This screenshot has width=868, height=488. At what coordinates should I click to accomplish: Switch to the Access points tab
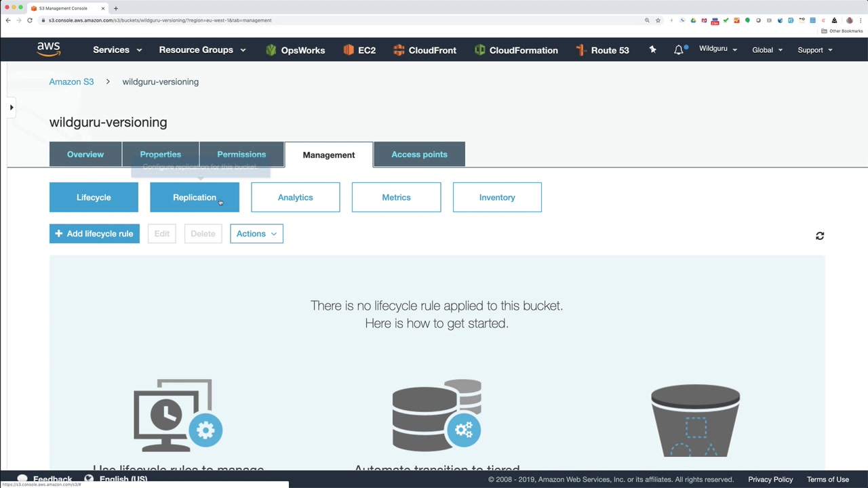coord(419,155)
